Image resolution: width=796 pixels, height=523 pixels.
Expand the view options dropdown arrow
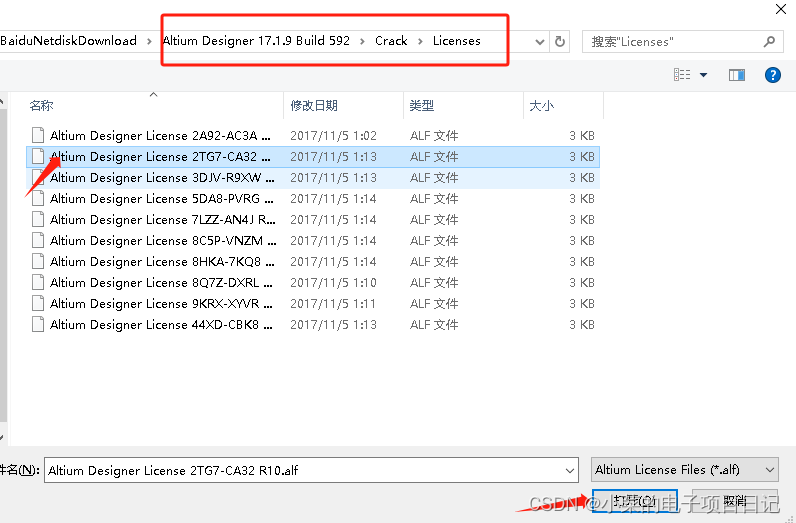coord(704,75)
